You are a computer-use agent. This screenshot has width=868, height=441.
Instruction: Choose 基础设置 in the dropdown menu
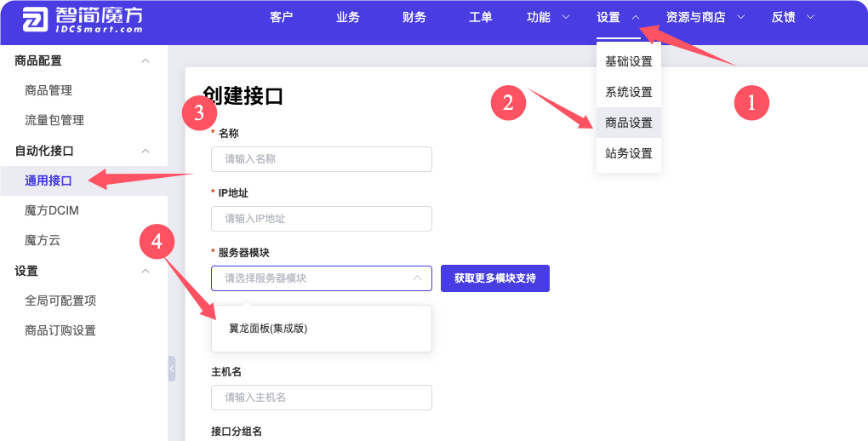(628, 61)
